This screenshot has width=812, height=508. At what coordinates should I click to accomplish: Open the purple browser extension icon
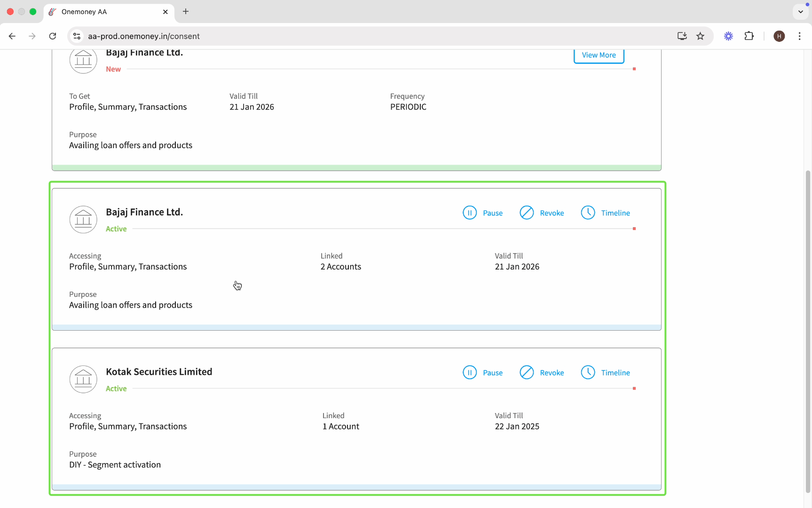[728, 36]
